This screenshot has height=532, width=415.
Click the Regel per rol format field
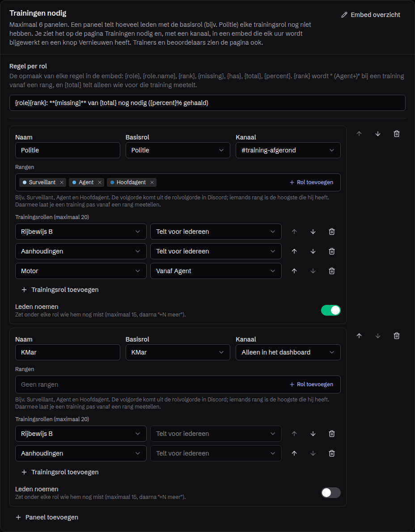click(x=207, y=103)
